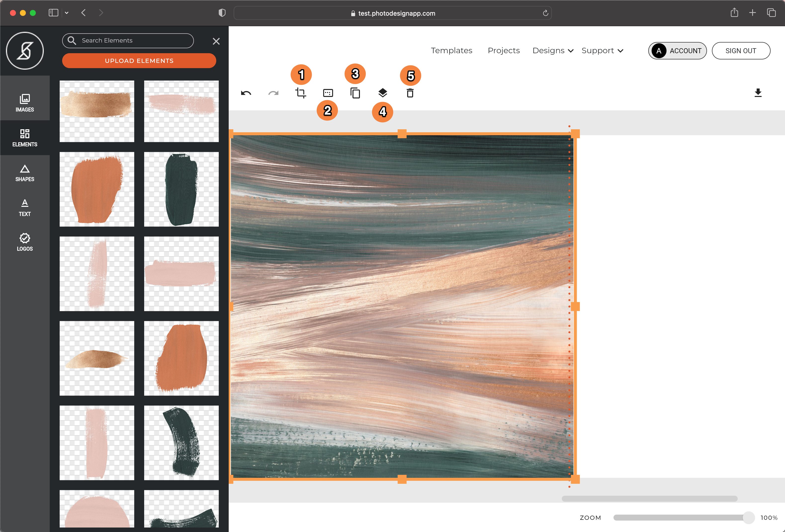Open a new tab with plus icon

coord(752,13)
